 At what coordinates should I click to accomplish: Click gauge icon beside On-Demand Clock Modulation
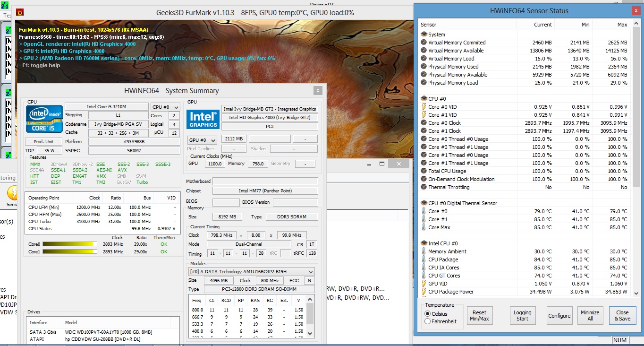pos(424,179)
